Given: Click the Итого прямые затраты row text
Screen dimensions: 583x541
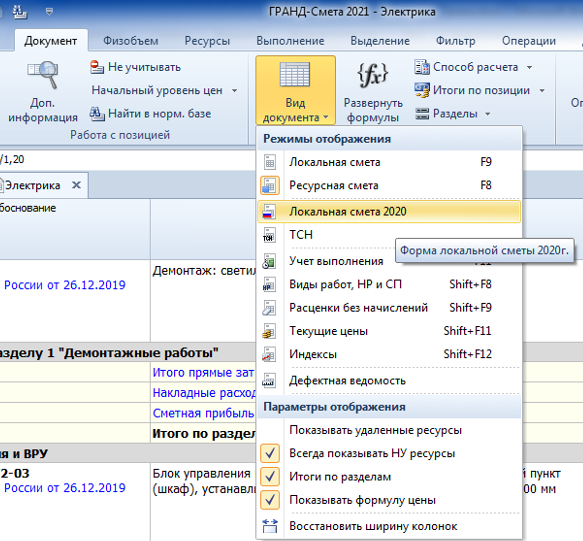Looking at the screenshot, I should [203, 373].
